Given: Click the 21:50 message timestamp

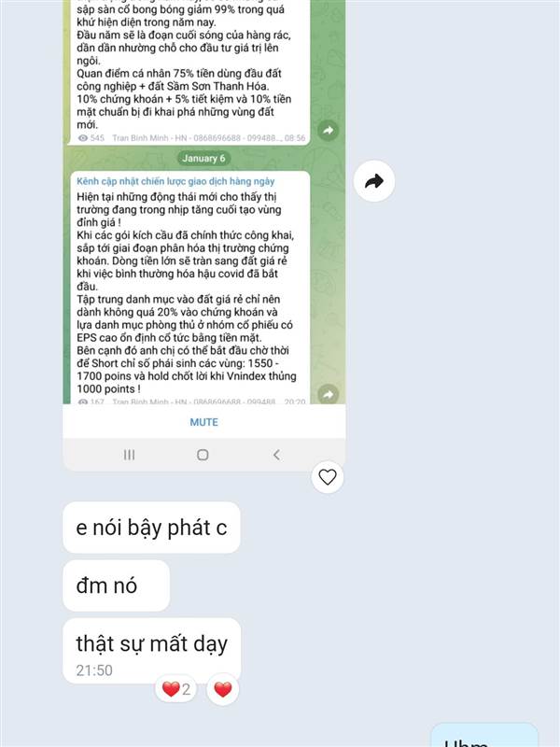Looking at the screenshot, I should point(94,670).
